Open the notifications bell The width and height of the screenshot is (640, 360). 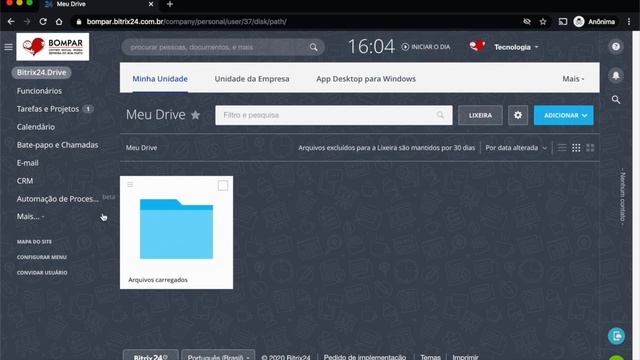(x=616, y=76)
